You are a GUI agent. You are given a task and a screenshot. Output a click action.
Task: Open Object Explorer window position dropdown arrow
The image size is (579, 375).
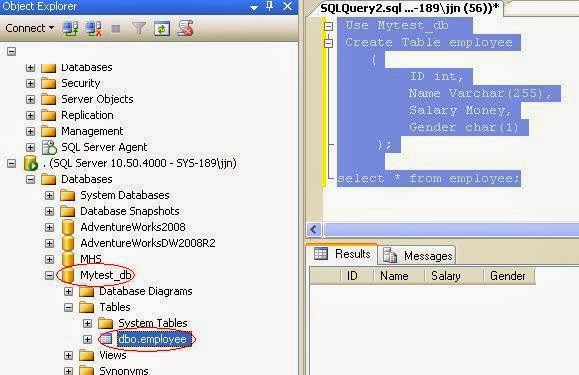[254, 7]
